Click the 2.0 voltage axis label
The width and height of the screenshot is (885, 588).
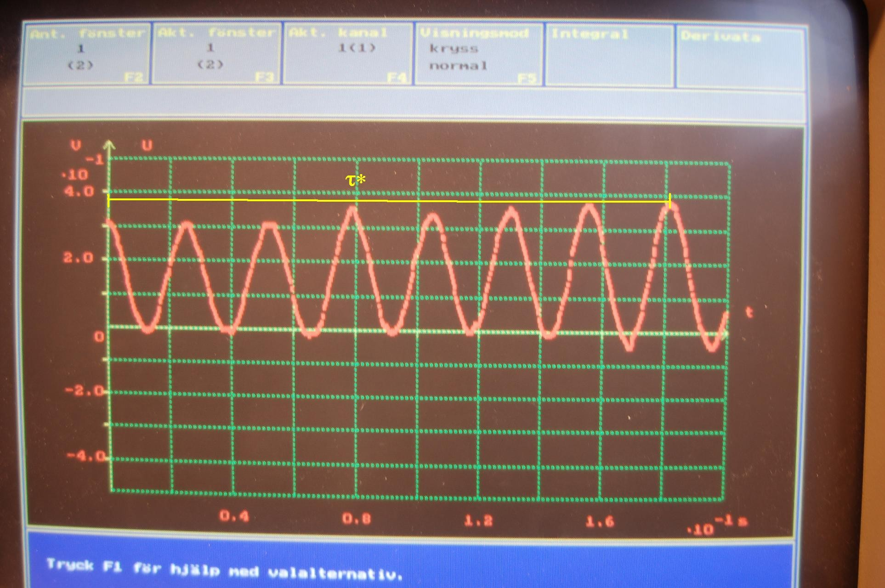(78, 257)
